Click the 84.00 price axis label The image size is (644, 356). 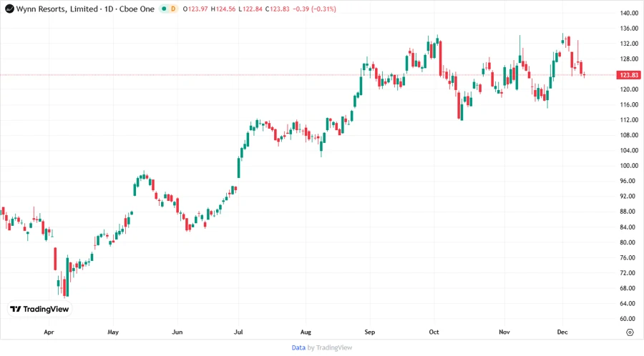pyautogui.click(x=629, y=227)
